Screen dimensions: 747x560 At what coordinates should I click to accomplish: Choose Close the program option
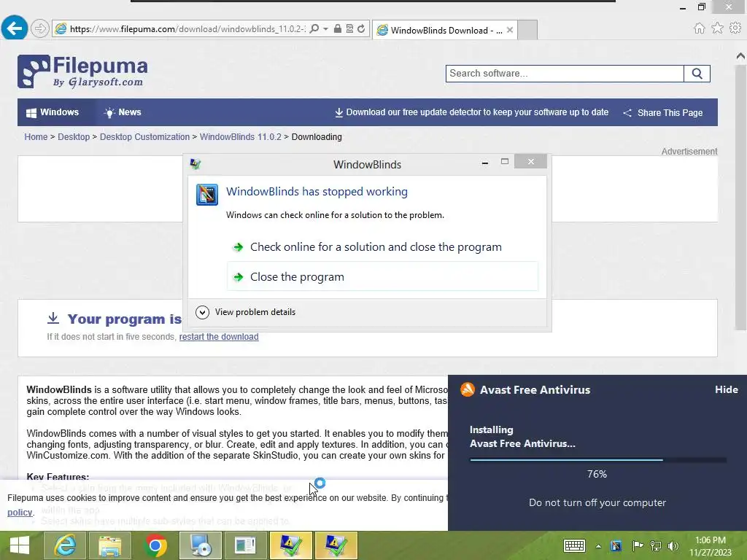382,276
